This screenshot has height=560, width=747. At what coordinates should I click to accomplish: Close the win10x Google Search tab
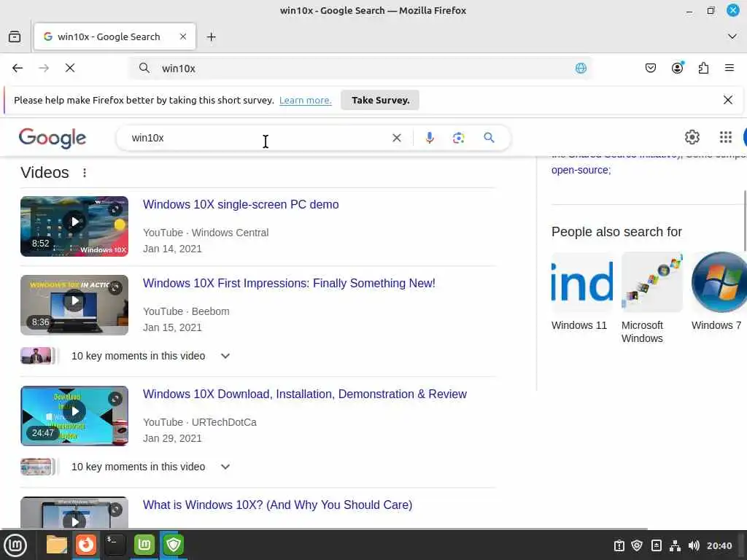tap(183, 36)
